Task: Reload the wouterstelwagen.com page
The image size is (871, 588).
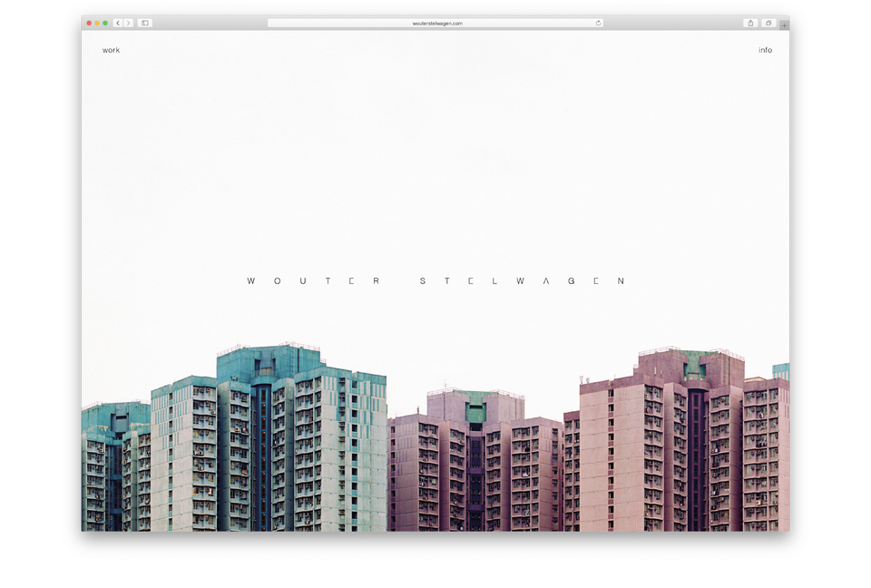Action: point(598,23)
